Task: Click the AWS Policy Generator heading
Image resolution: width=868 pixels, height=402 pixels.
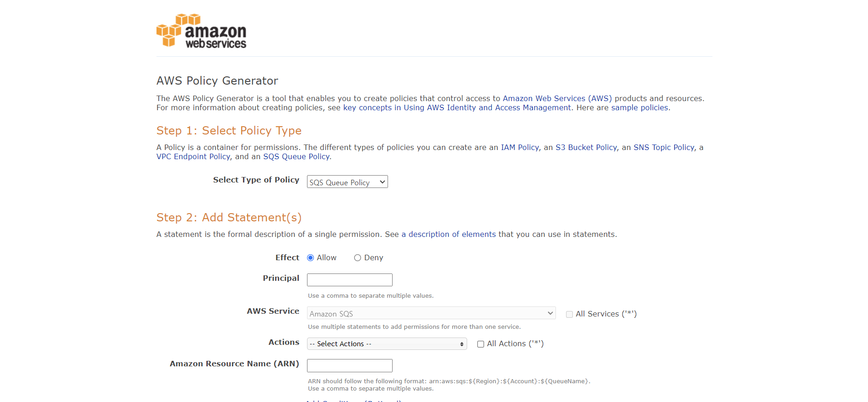Action: [217, 80]
